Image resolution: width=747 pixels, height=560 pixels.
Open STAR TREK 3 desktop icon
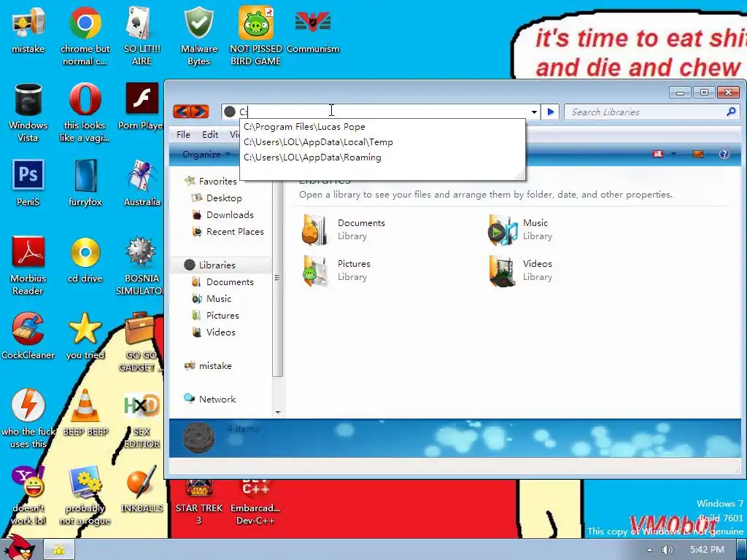tap(198, 502)
